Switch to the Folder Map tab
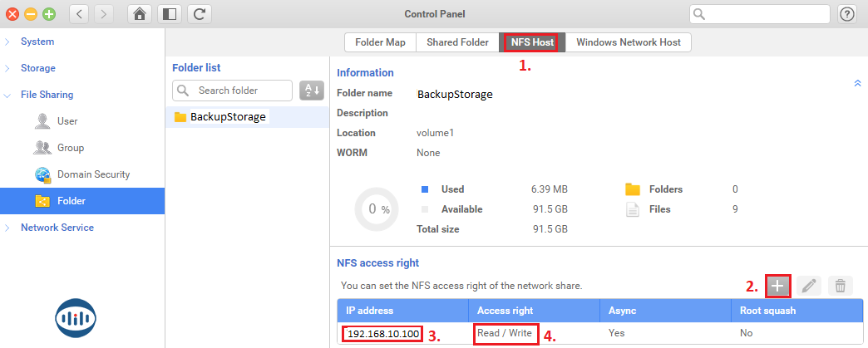Viewport: 868px width, 348px height. (x=380, y=42)
